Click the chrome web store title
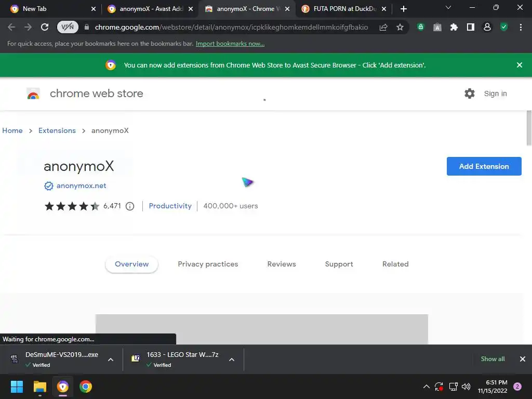The image size is (532, 399). 96,94
